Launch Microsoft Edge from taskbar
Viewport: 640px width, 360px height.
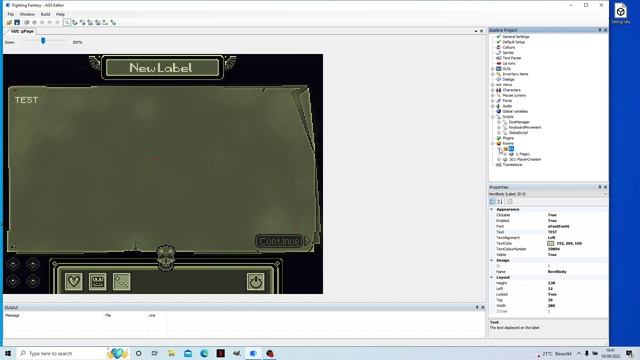pyautogui.click(x=204, y=353)
